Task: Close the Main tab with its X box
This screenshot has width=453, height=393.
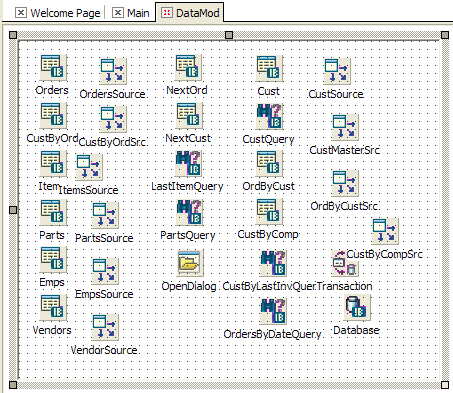Action: point(118,13)
